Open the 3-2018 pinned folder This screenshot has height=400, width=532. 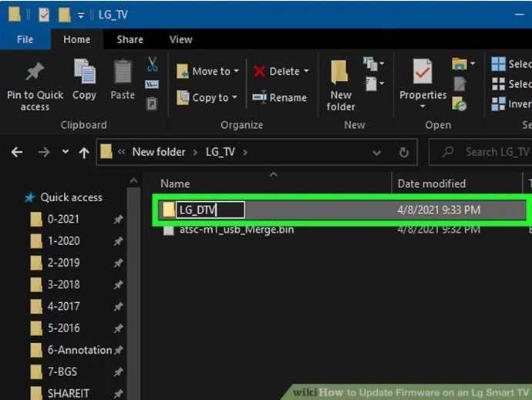[x=63, y=284]
